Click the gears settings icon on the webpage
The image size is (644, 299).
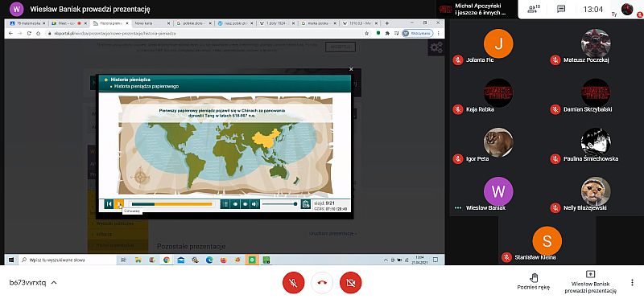pos(436,47)
